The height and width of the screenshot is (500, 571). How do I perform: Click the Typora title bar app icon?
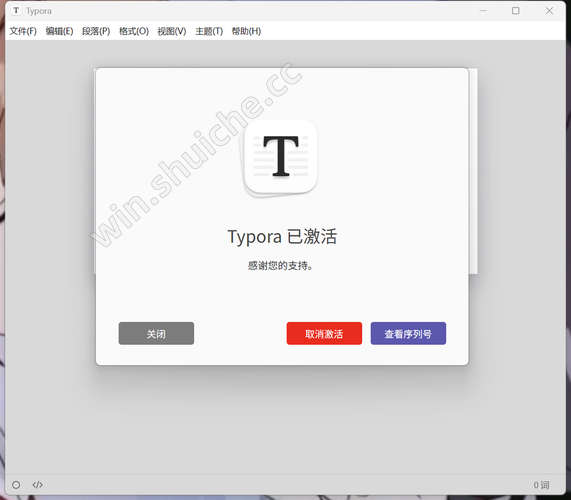[x=16, y=11]
